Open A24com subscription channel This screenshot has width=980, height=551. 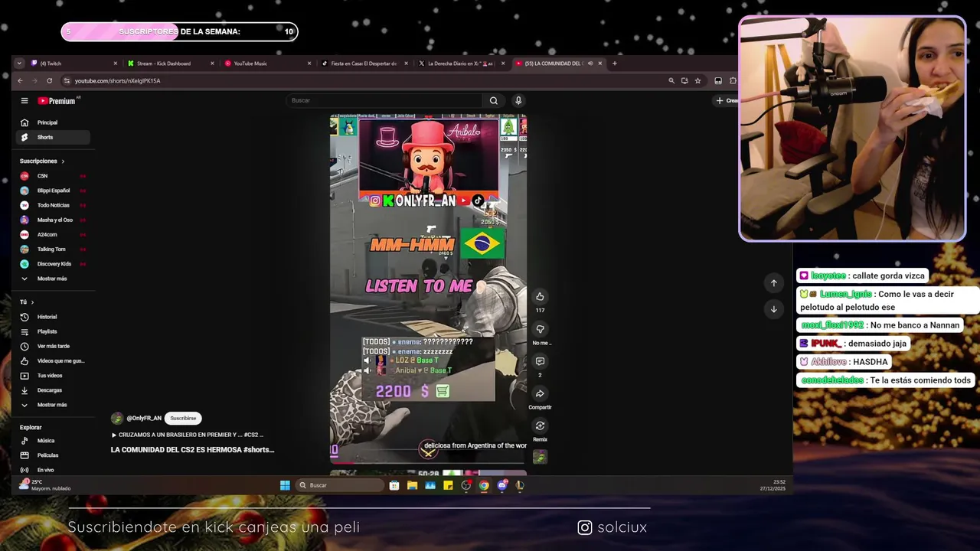click(x=54, y=234)
